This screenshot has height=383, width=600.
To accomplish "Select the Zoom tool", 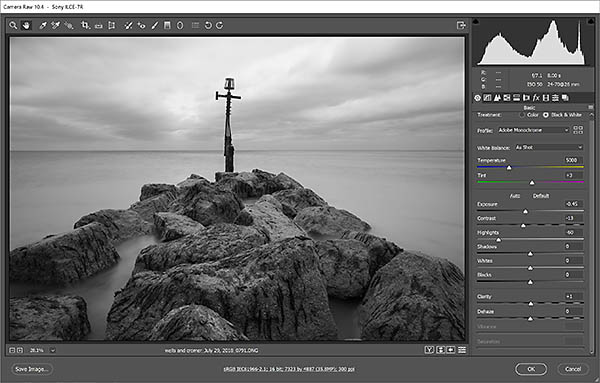I will pos(13,26).
